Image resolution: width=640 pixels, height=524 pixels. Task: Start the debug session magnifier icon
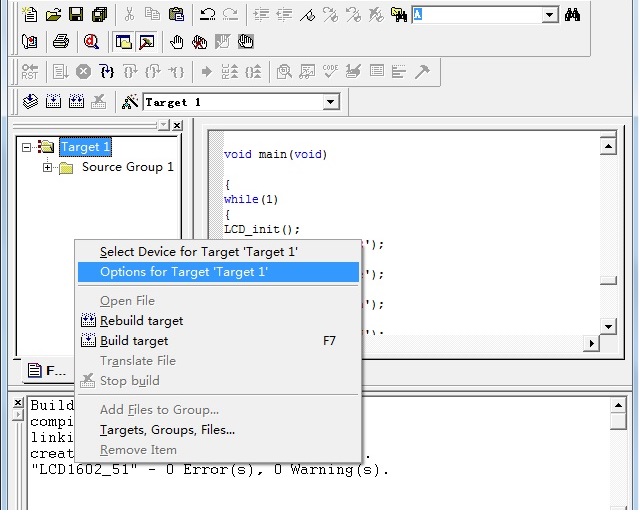pos(91,42)
